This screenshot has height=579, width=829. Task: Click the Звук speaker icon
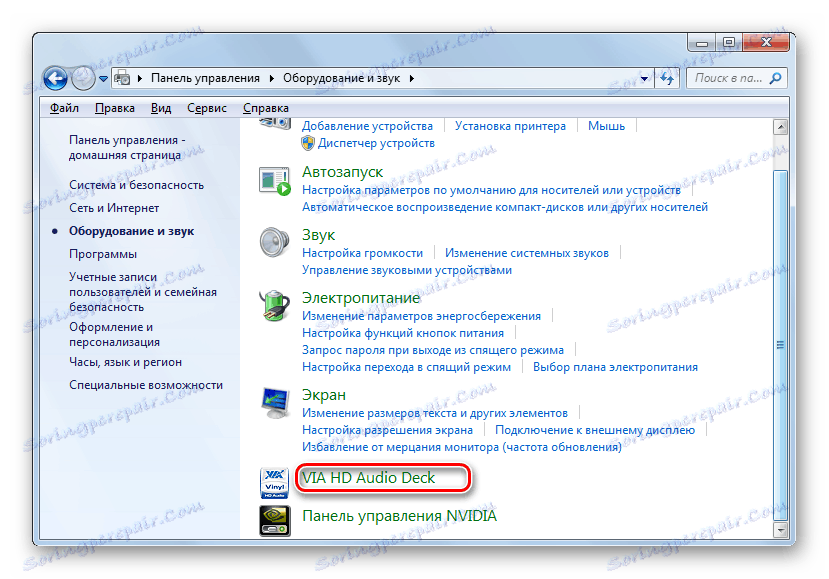click(274, 242)
